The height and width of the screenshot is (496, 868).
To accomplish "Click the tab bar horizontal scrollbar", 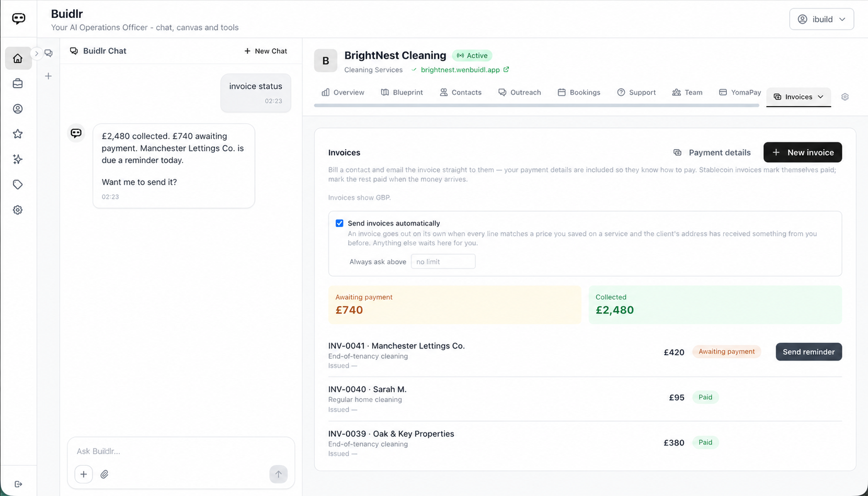I will point(536,105).
